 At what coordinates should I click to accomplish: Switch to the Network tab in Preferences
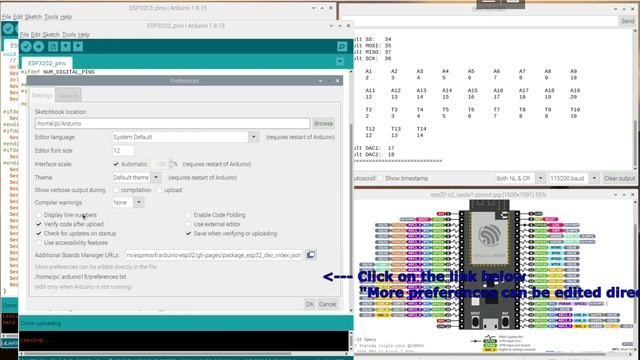(68, 96)
